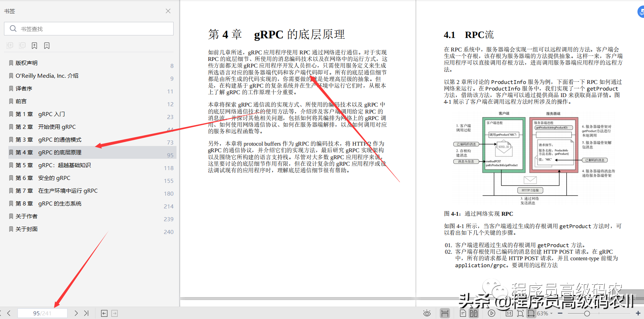Open the 第 5 章 gRPC：超越基础知识 bookmark
Screen dimensions: 644x319
tap(53, 165)
